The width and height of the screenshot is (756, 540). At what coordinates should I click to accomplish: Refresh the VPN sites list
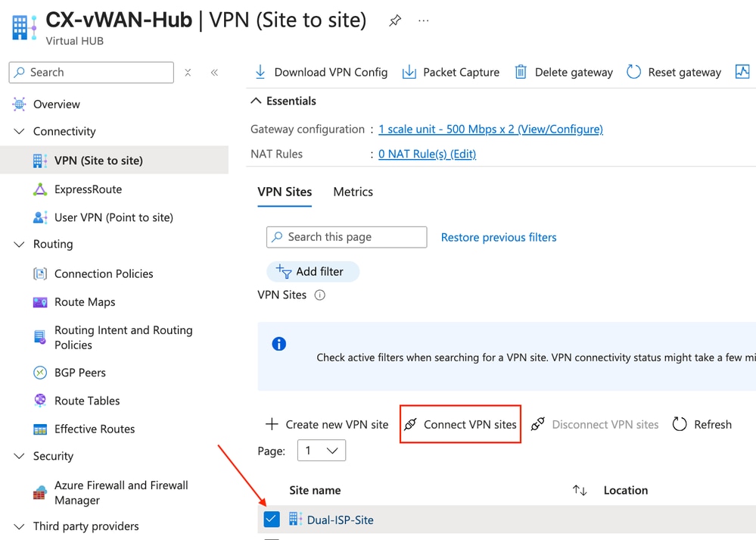[x=702, y=425]
